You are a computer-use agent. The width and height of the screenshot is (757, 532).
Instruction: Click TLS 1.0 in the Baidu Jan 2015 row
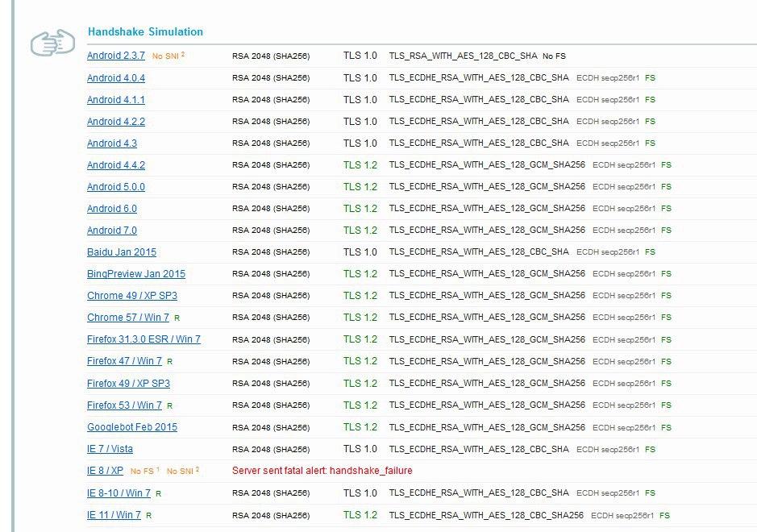(x=360, y=251)
